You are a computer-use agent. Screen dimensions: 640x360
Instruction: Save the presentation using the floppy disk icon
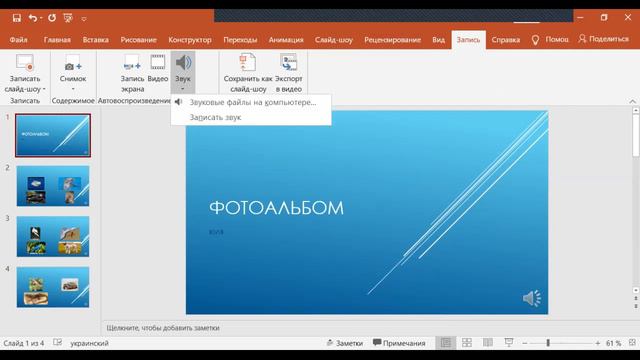(x=17, y=18)
